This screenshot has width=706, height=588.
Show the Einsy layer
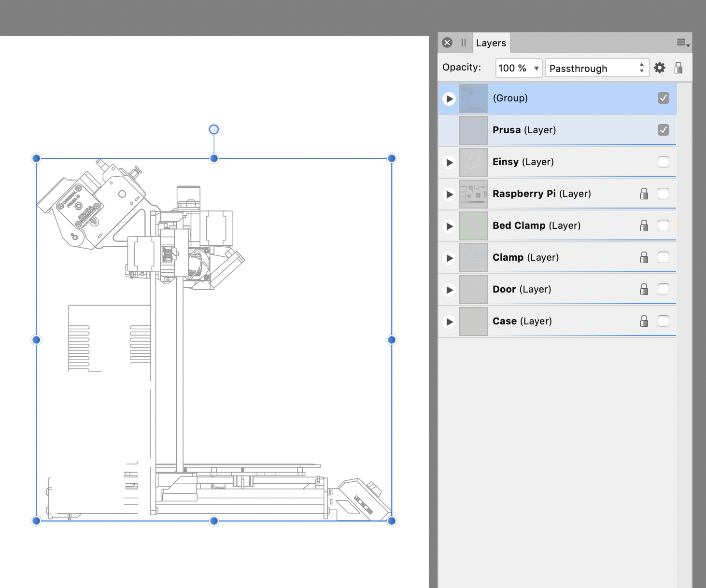pos(664,162)
